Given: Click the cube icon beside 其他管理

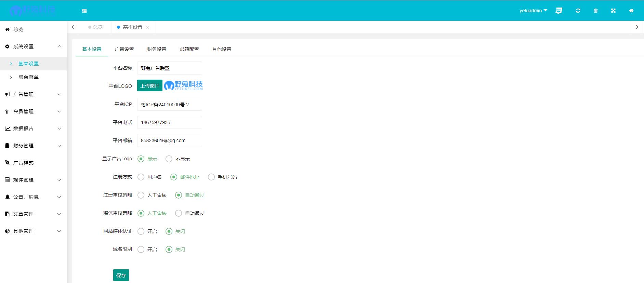Looking at the screenshot, I should tap(7, 231).
